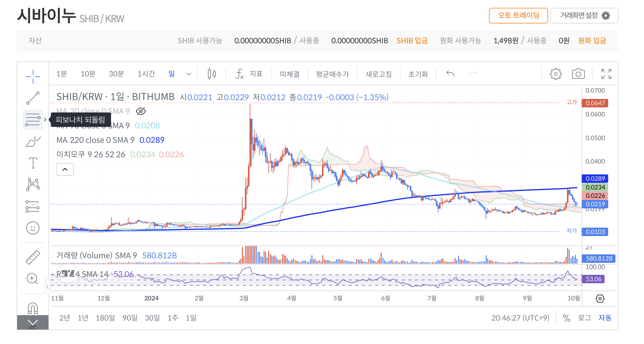
Task: Click the 0.0289 MA 220 price label
Action: [x=595, y=179]
